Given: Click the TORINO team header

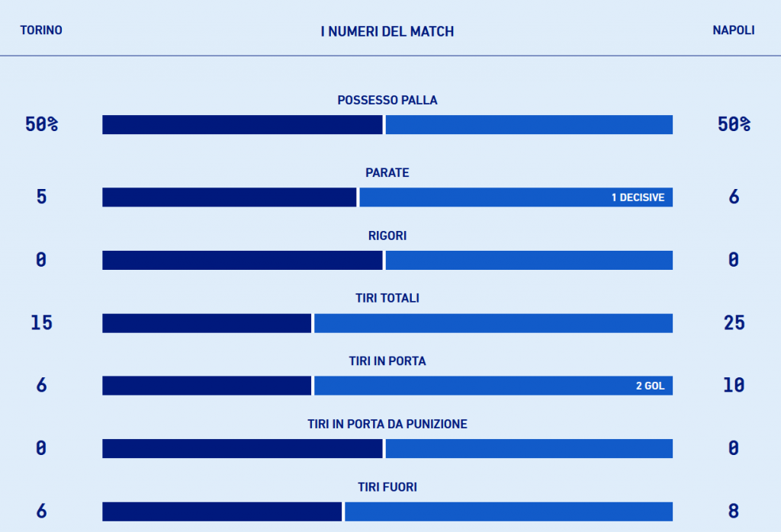Looking at the screenshot, I should [41, 30].
